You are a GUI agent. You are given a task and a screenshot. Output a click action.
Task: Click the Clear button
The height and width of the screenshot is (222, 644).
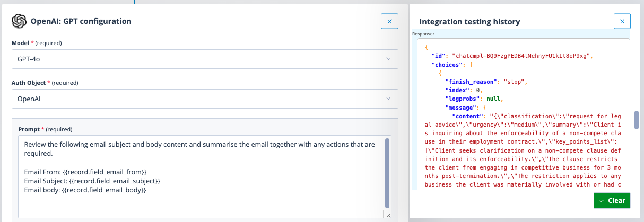(x=612, y=201)
